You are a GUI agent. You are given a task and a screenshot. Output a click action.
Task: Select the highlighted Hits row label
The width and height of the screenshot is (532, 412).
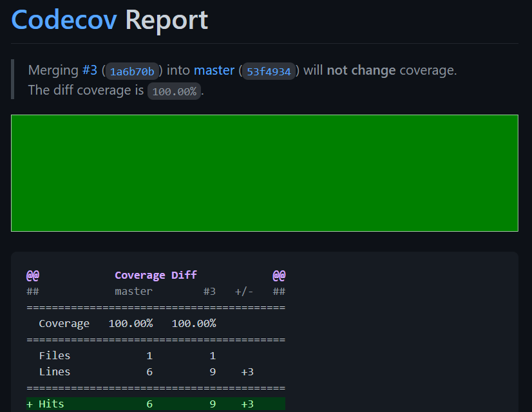[x=52, y=404]
